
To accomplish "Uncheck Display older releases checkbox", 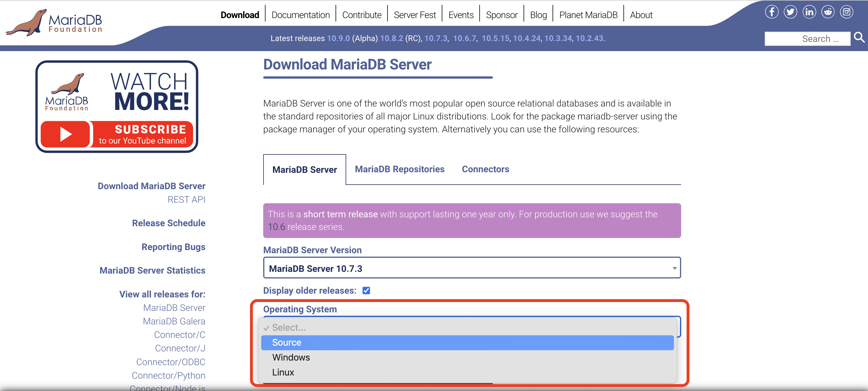I will click(x=366, y=291).
